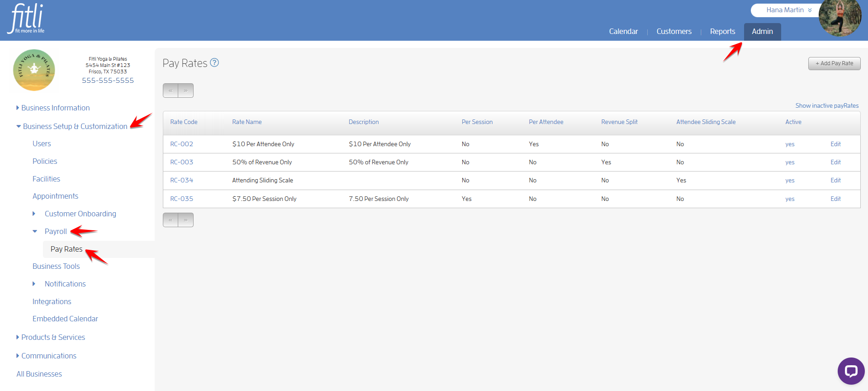868x391 pixels.
Task: Click the business phone number 555-555-5555
Action: (x=108, y=80)
